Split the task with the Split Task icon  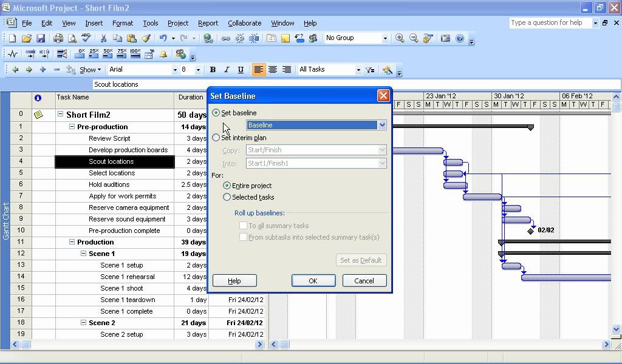254,38
